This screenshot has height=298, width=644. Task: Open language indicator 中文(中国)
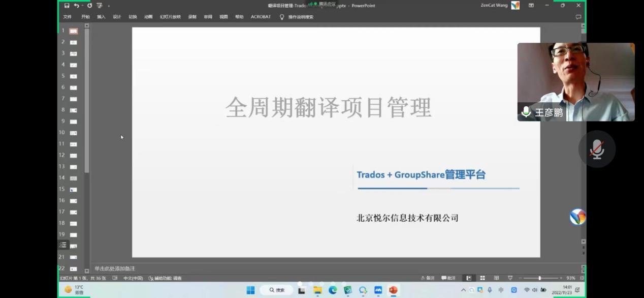[133, 278]
